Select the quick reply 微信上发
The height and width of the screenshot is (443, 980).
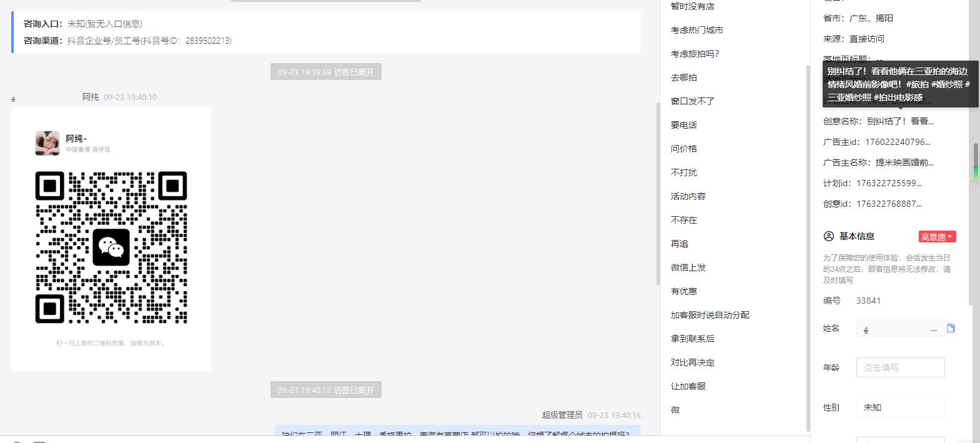click(688, 267)
